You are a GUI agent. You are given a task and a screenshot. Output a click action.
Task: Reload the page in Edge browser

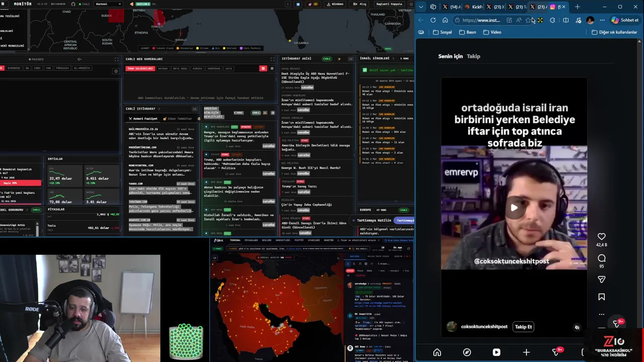433,20
